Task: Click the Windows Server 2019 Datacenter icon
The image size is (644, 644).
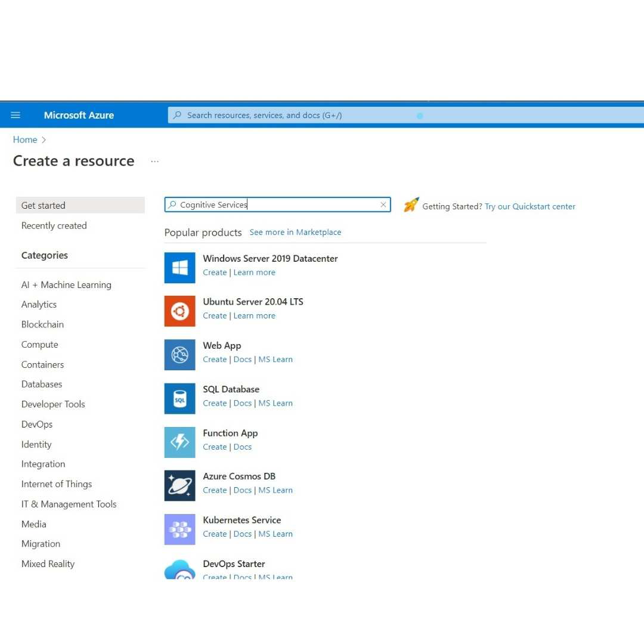Action: pyautogui.click(x=179, y=268)
